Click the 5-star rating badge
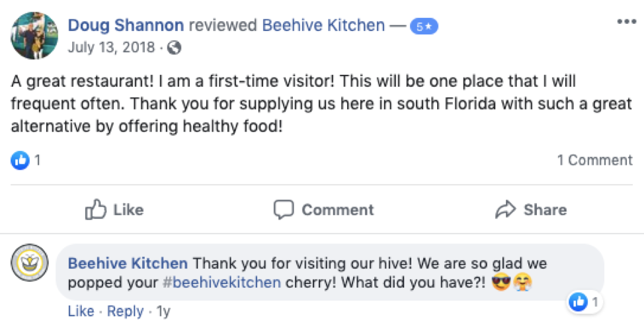Viewport: 644px width, 325px height. pyautogui.click(x=424, y=27)
